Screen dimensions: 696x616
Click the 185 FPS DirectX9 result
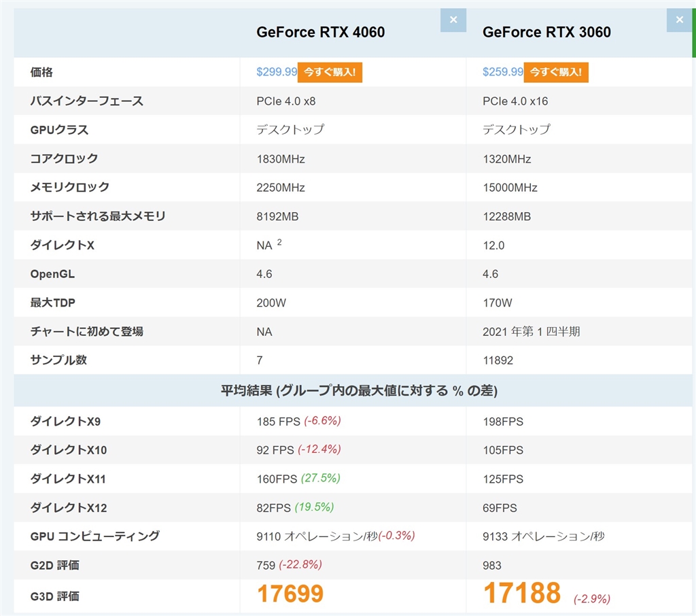278,422
